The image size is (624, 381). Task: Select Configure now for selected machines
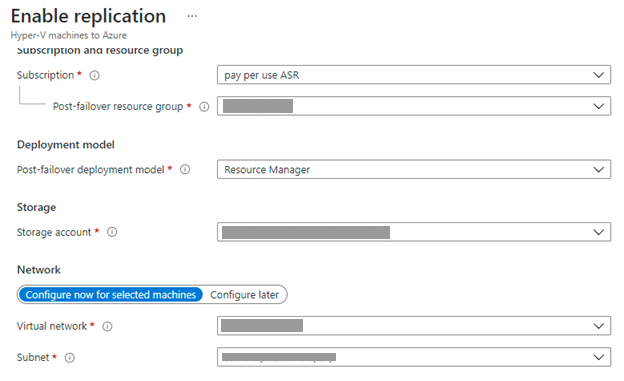[111, 295]
